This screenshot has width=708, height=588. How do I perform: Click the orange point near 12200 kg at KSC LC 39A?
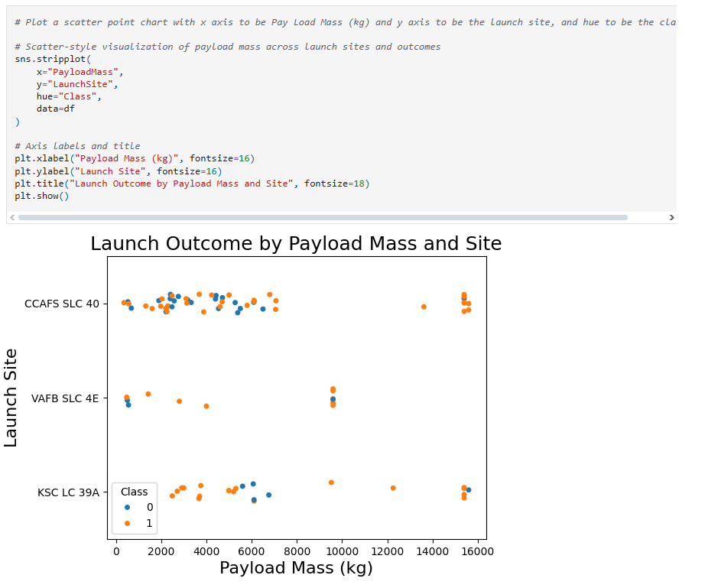pyautogui.click(x=393, y=488)
